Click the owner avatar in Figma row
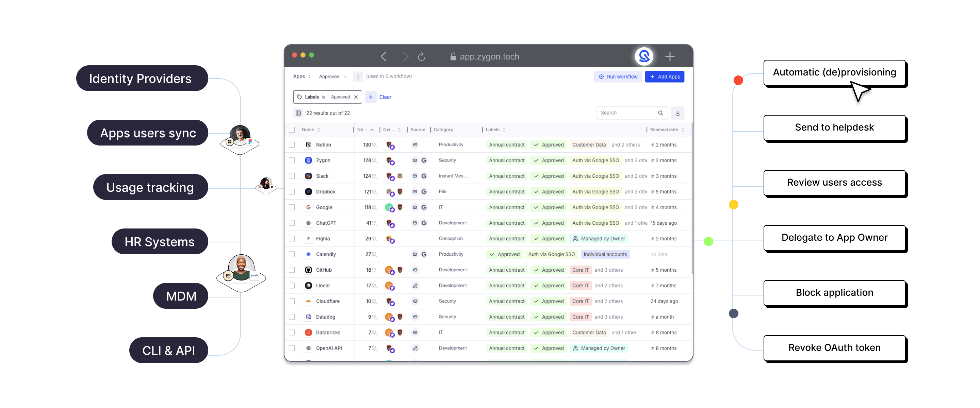980x408 pixels. coord(390,239)
